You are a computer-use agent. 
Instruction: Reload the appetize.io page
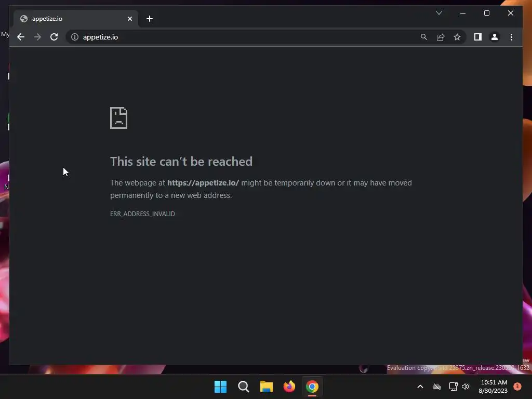click(x=54, y=37)
